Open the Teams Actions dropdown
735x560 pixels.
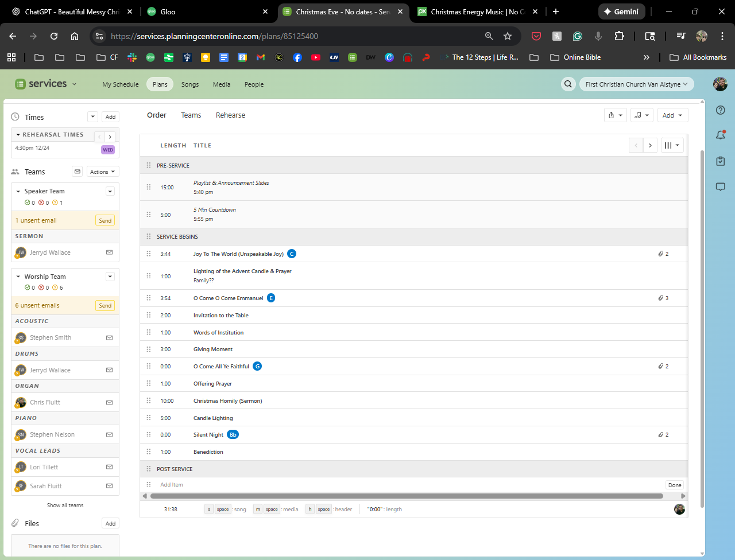pos(103,172)
